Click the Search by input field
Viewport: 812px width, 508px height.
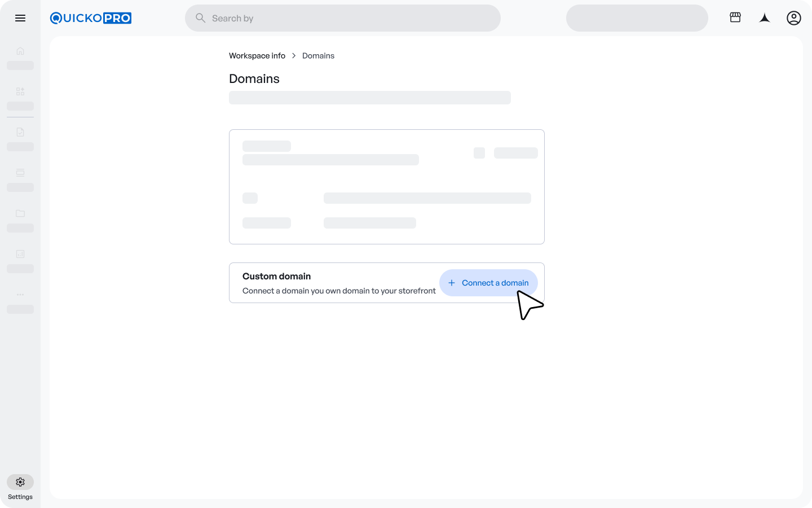click(350, 18)
